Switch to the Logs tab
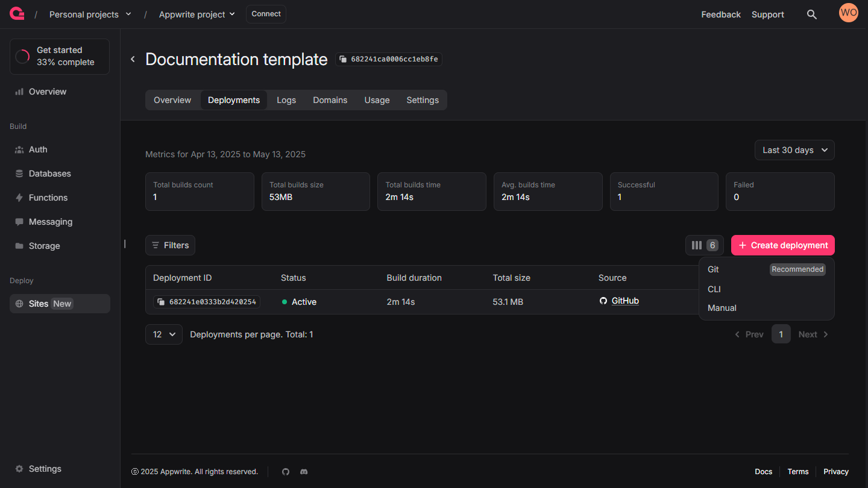This screenshot has width=868, height=488. [286, 100]
